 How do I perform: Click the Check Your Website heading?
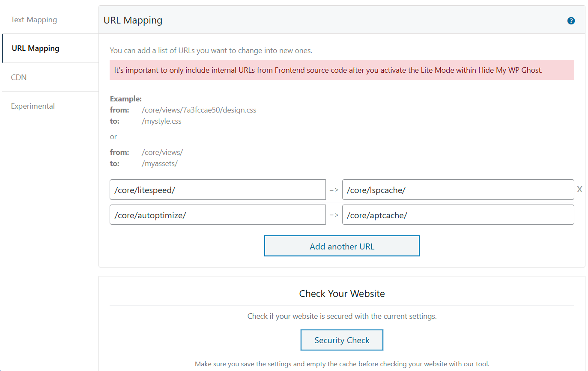(342, 294)
